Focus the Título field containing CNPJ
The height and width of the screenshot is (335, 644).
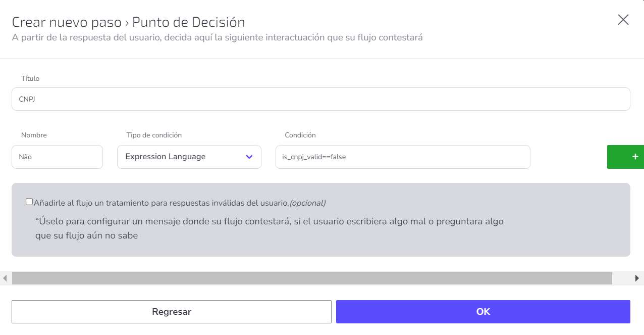tap(321, 99)
